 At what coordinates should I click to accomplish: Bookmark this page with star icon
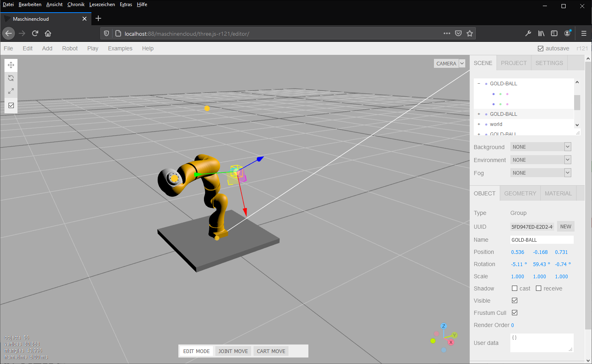point(470,33)
